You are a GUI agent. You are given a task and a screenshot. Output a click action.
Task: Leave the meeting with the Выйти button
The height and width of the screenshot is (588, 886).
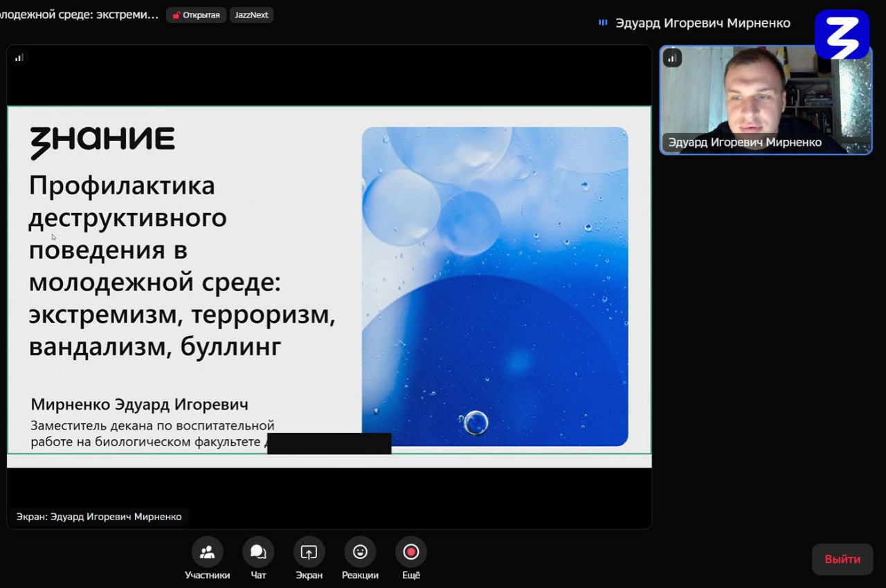coord(842,559)
